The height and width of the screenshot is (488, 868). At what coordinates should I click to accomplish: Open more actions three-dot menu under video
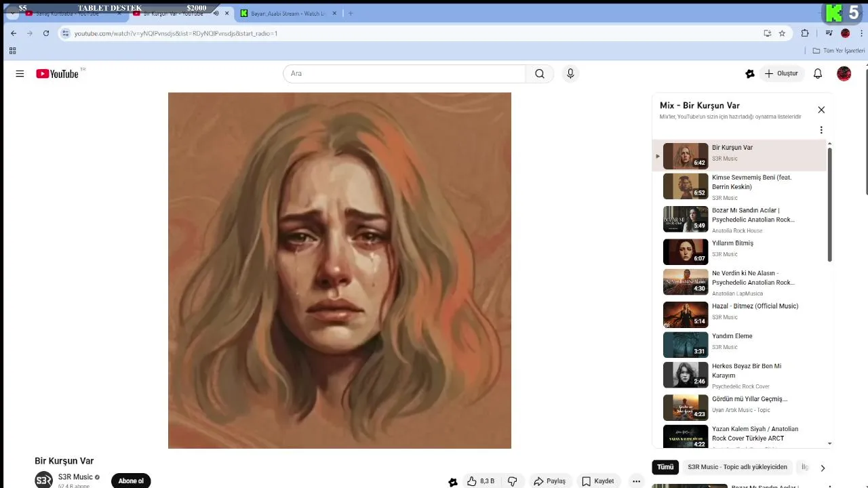636,481
